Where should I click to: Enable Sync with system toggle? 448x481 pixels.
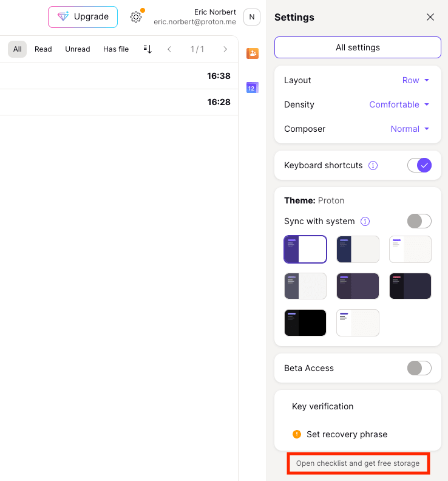[419, 221]
